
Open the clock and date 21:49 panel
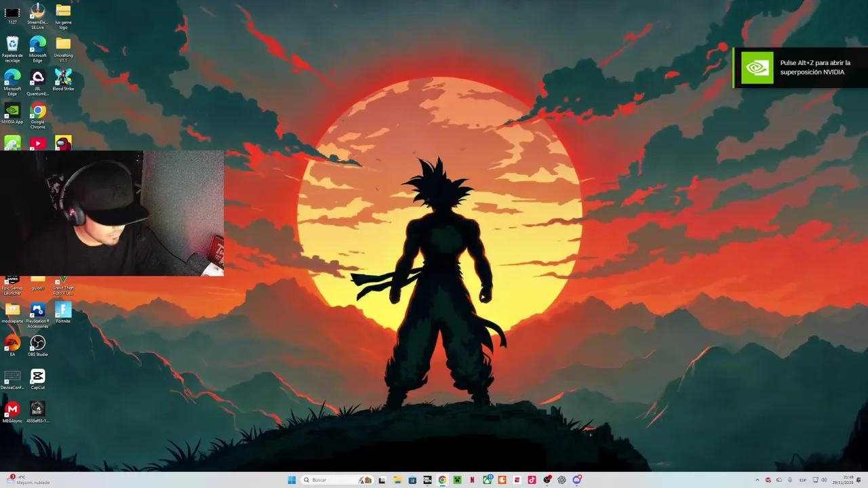[x=843, y=480]
